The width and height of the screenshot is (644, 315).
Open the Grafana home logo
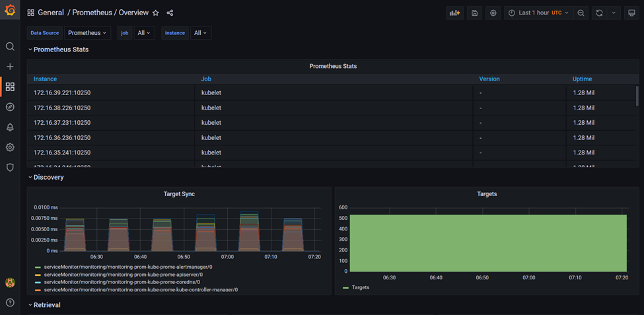[10, 10]
